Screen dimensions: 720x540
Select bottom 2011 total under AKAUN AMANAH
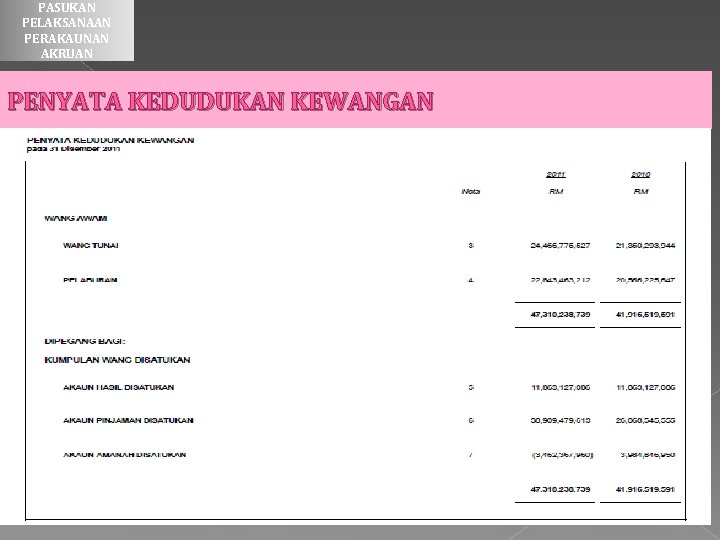click(x=560, y=489)
